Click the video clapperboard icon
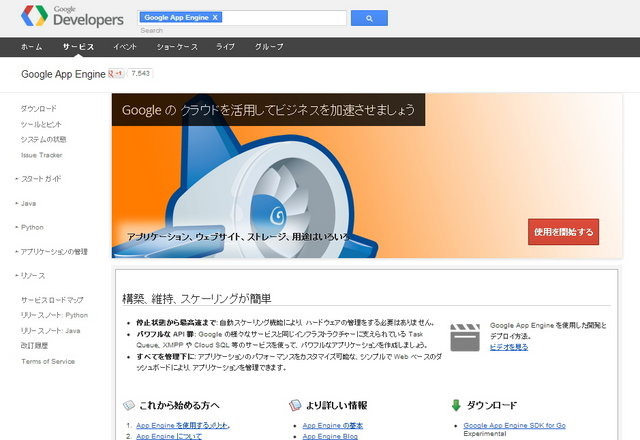 click(x=465, y=337)
